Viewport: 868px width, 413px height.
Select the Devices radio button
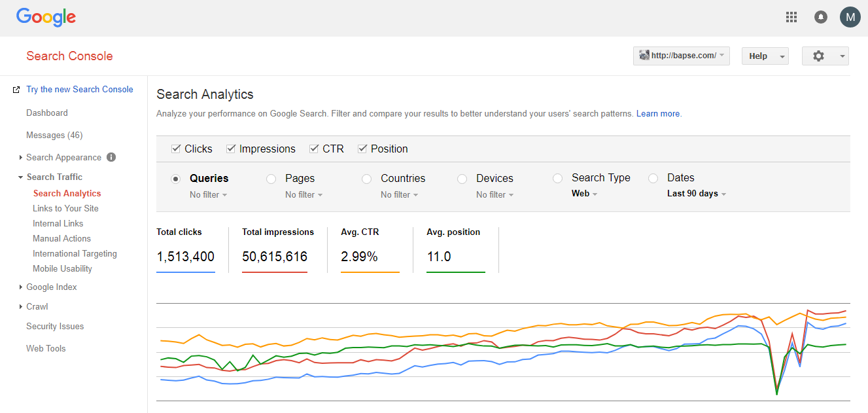(462, 179)
